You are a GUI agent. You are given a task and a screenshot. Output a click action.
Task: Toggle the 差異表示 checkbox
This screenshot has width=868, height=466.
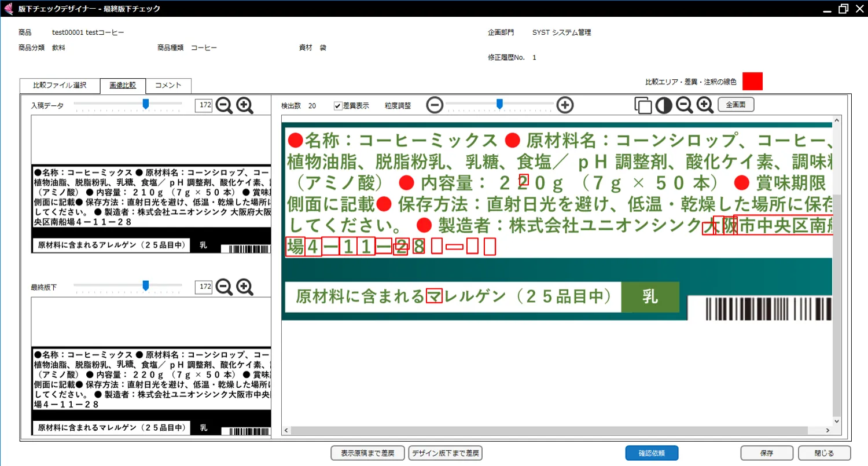(337, 106)
